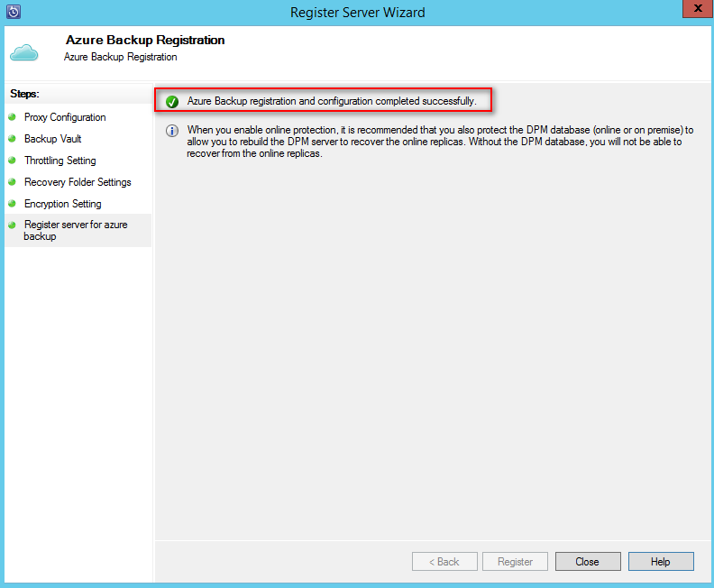Select the Throttling Setting step

[60, 161]
